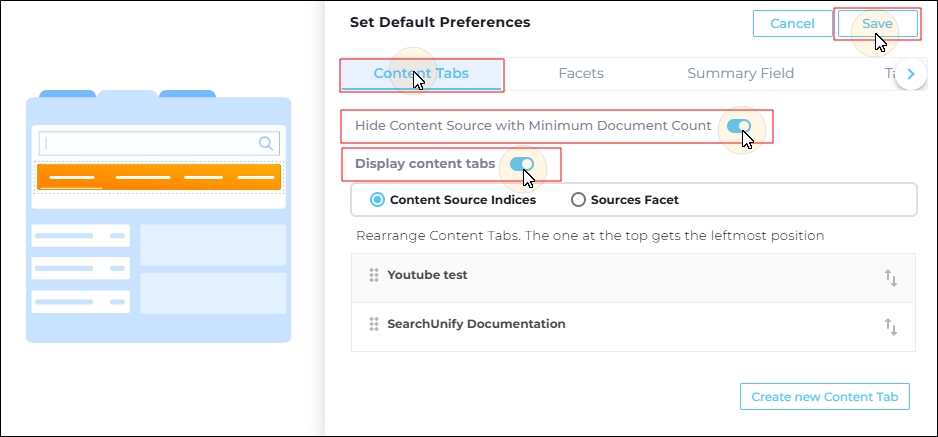Select the Youtube test content tab row
Viewport: 938px width, 437px height.
coord(634,278)
